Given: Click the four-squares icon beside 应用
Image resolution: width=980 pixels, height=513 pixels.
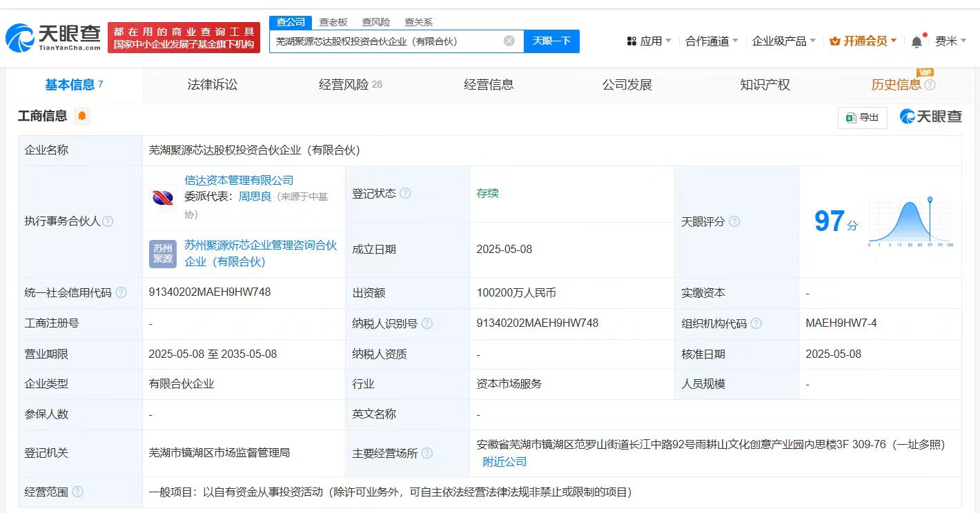Looking at the screenshot, I should click(631, 41).
